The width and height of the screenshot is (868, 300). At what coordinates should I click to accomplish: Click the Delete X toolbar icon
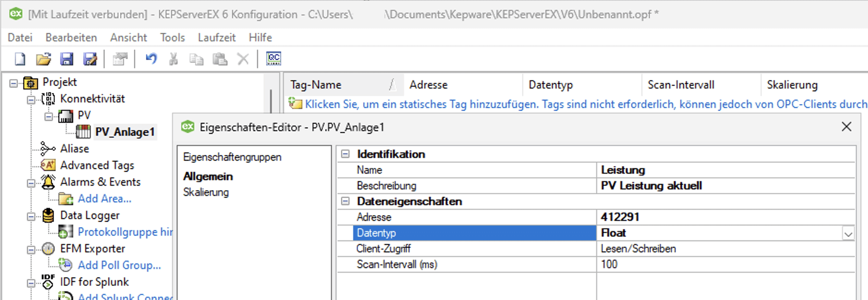243,59
